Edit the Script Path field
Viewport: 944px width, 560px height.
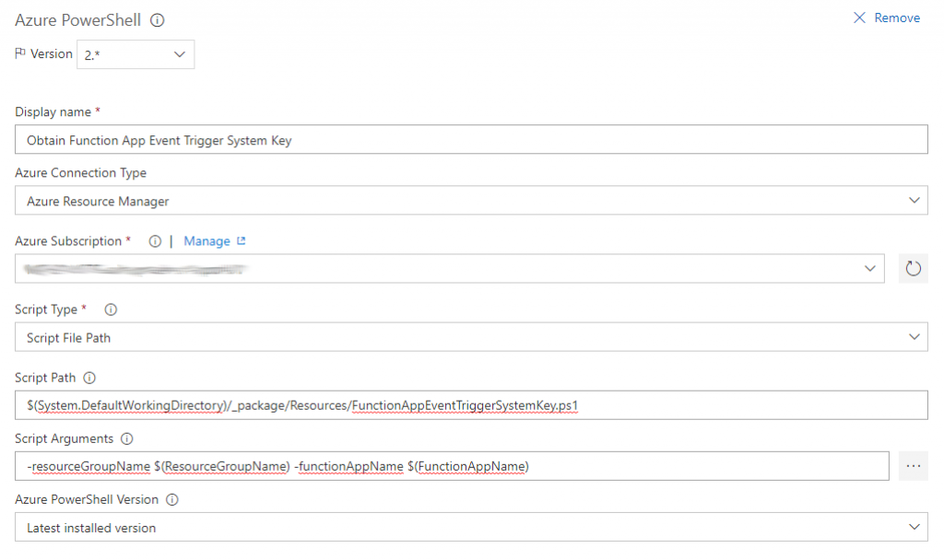[x=471, y=405]
